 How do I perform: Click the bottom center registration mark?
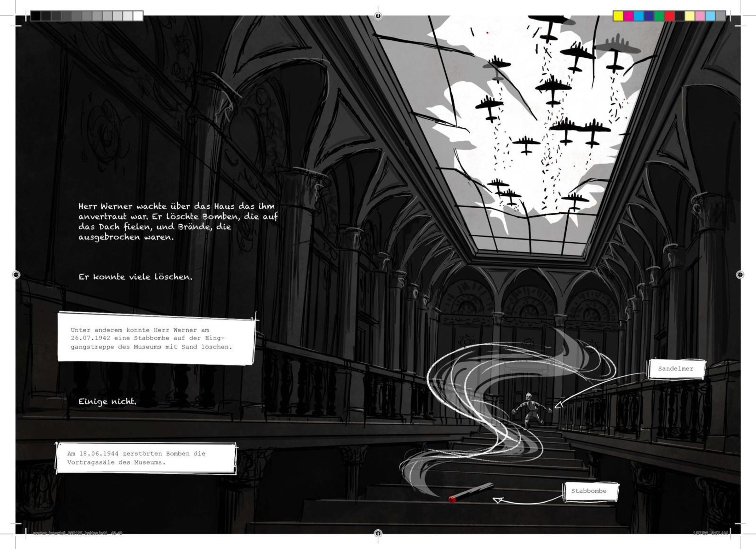click(378, 533)
